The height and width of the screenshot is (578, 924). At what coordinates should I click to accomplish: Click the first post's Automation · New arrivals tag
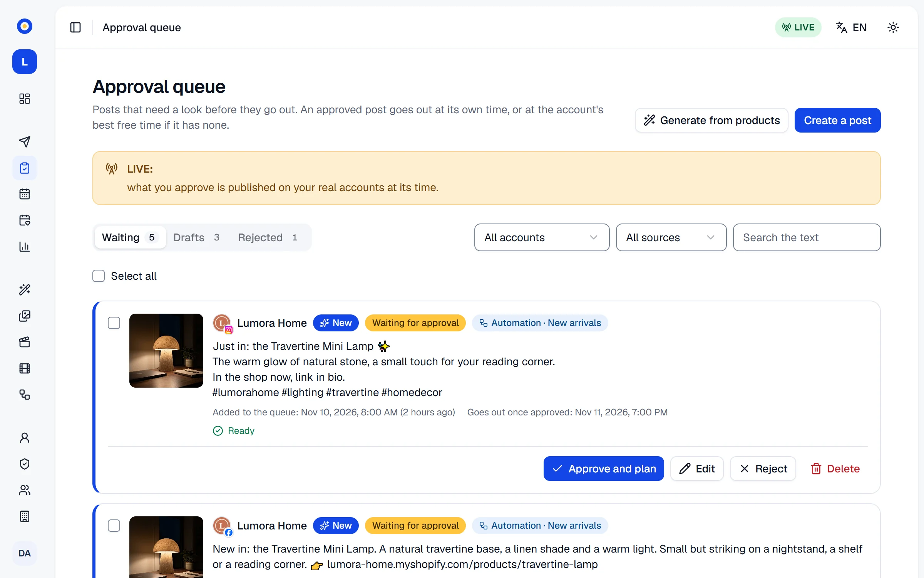click(540, 323)
